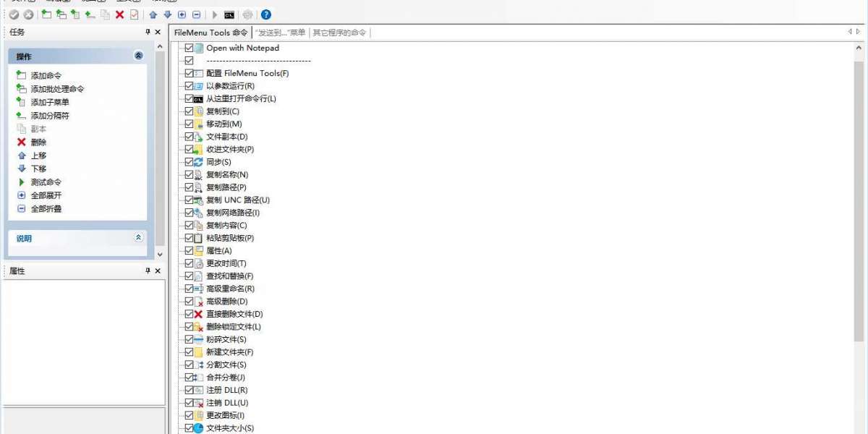
Task: Open the 其它程序的命令 tab
Action: pos(339,33)
